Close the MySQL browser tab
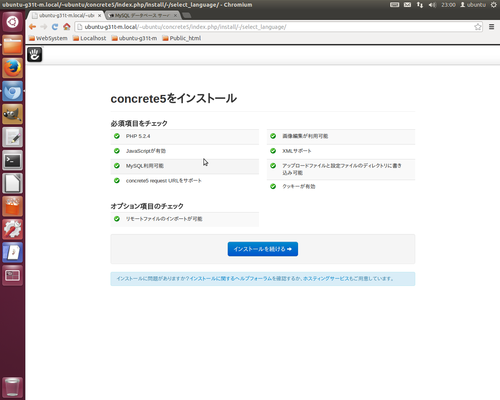Viewport: 500px width, 400px height. point(175,15)
